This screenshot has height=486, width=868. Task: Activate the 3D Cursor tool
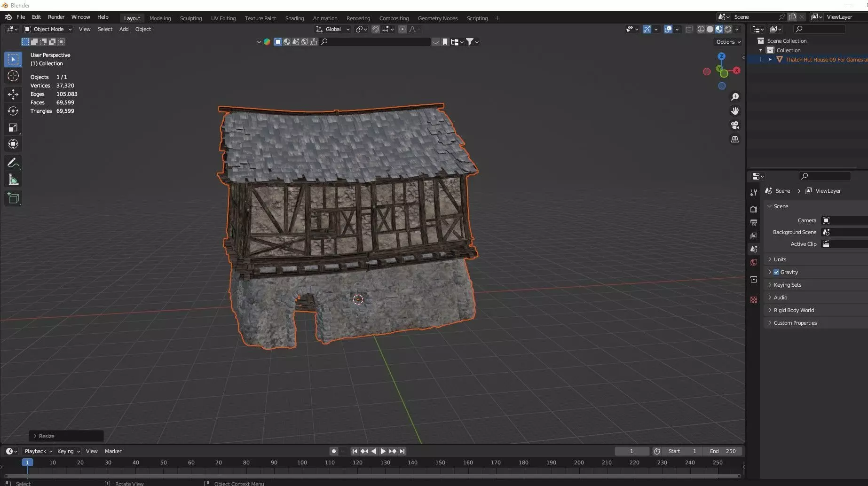click(x=13, y=76)
